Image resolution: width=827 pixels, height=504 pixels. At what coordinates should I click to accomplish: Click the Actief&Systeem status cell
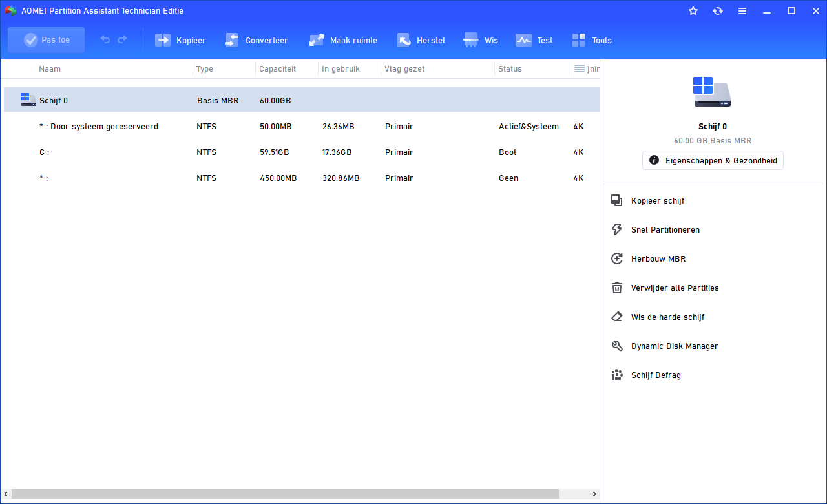point(529,127)
